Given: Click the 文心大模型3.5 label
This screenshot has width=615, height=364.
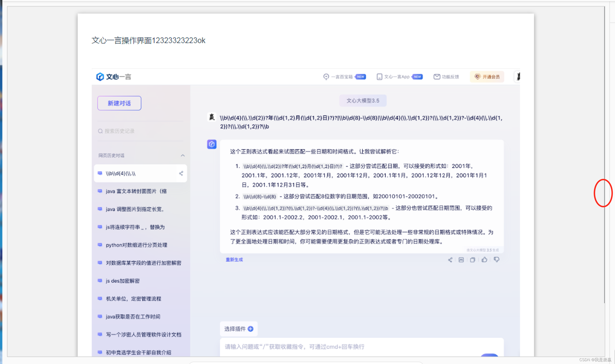Looking at the screenshot, I should pyautogui.click(x=363, y=101).
